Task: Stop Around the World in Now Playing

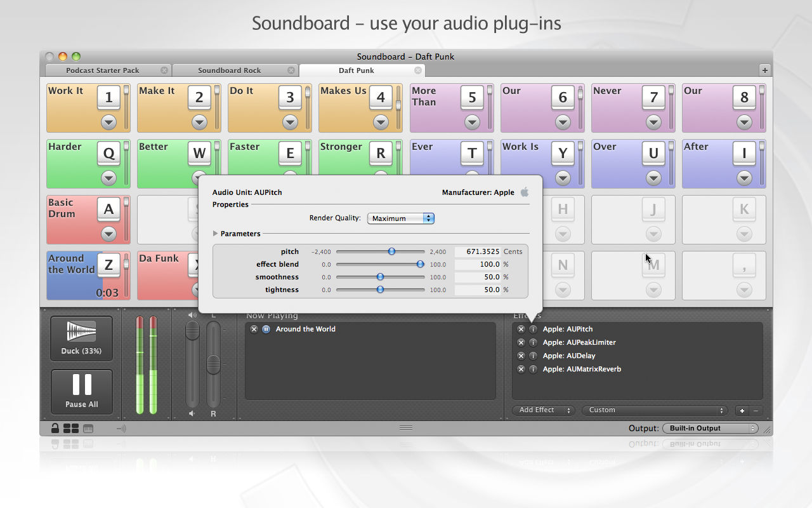Action: (x=254, y=329)
